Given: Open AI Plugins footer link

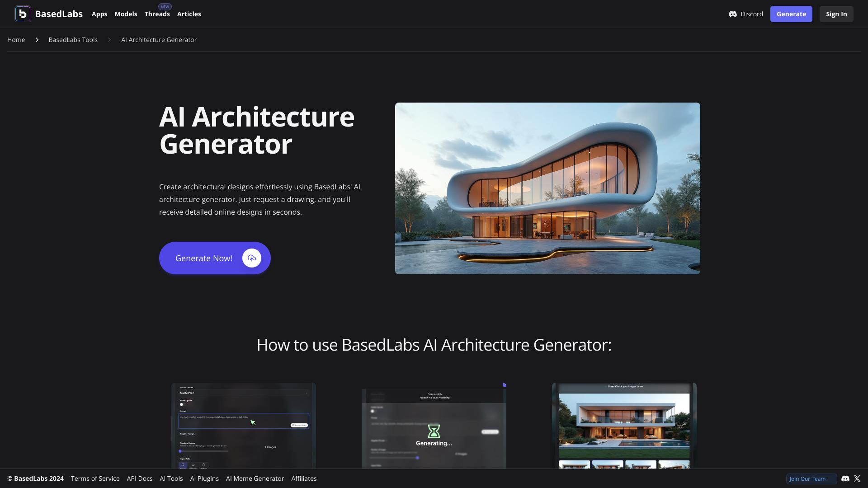Looking at the screenshot, I should [204, 479].
